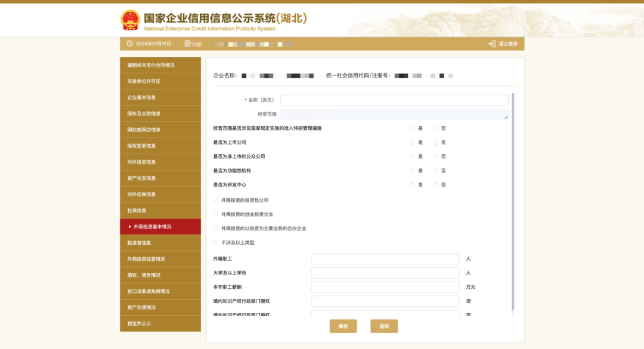
Task: Select 不涉及以上类型 radio option
Action: pos(216,242)
